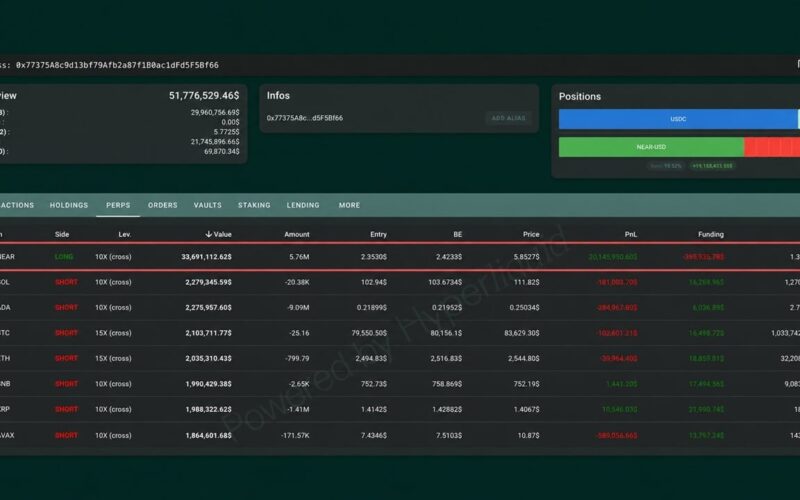Click ADA position value 2,275,957.60$
This screenshot has width=800, height=500.
point(208,308)
